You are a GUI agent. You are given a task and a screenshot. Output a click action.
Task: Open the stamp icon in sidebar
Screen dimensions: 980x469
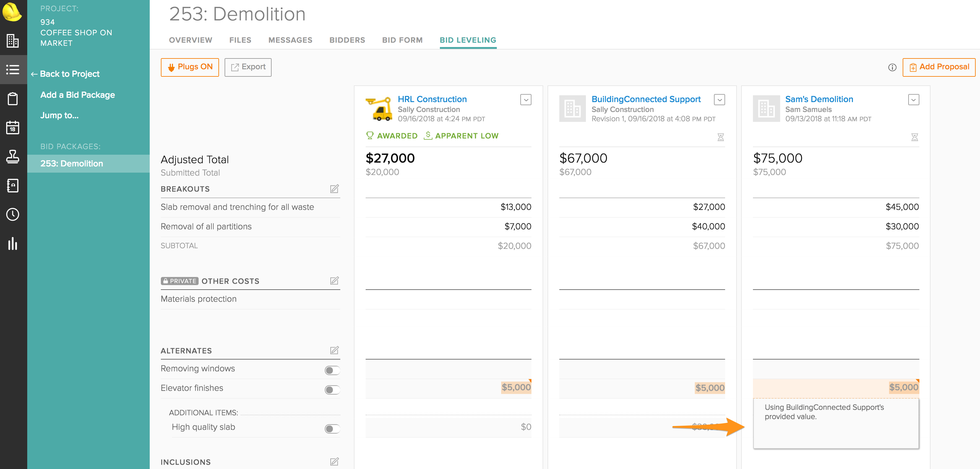click(x=13, y=156)
